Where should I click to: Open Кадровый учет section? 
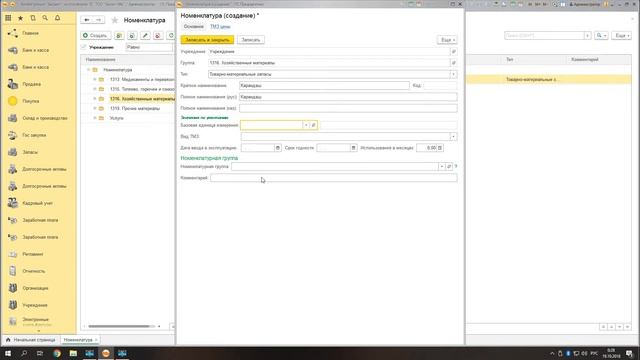pyautogui.click(x=38, y=203)
